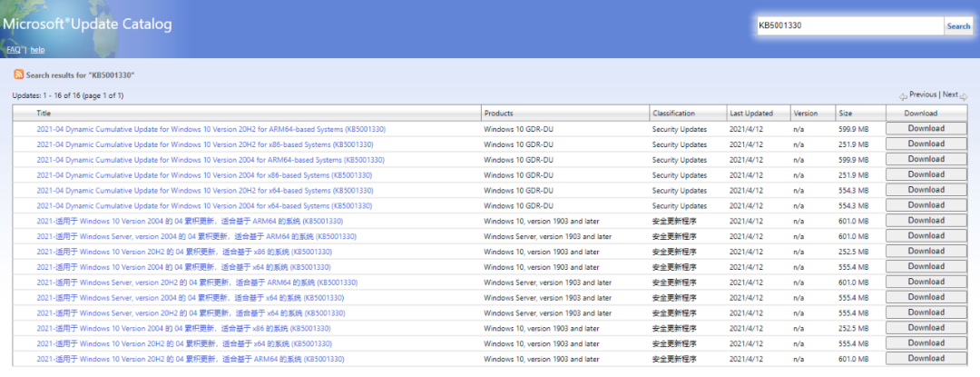Click "251.9 MB" size in 20H2 x86 Dynamic row
This screenshot has height=377, width=980.
coord(854,144)
